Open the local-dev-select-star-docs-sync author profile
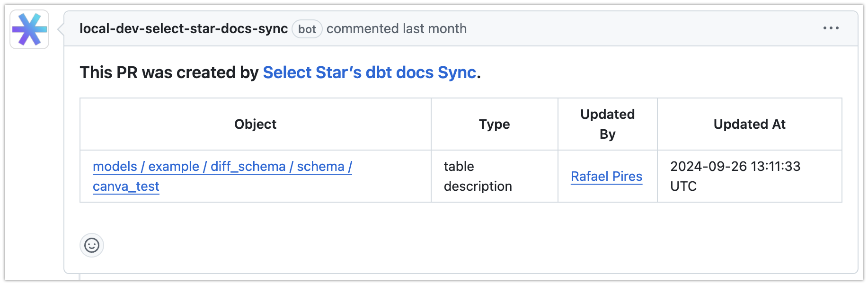Image resolution: width=868 pixels, height=285 pixels. (184, 29)
